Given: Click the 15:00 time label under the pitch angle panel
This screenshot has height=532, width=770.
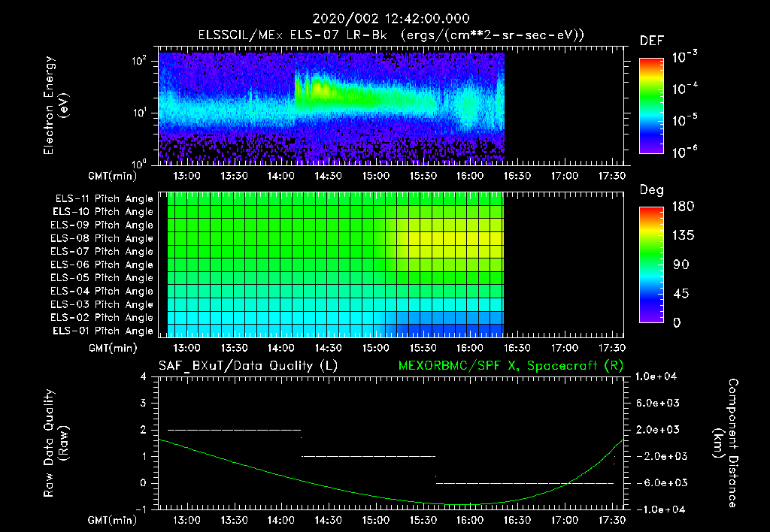Looking at the screenshot, I should [376, 349].
